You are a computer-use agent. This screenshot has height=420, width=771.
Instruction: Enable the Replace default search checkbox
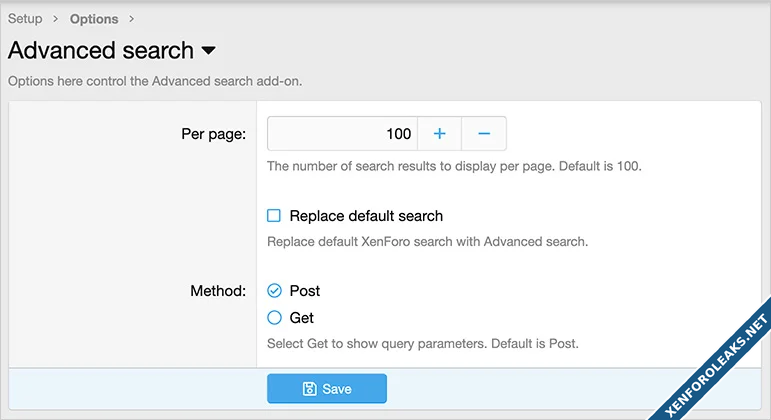point(274,216)
